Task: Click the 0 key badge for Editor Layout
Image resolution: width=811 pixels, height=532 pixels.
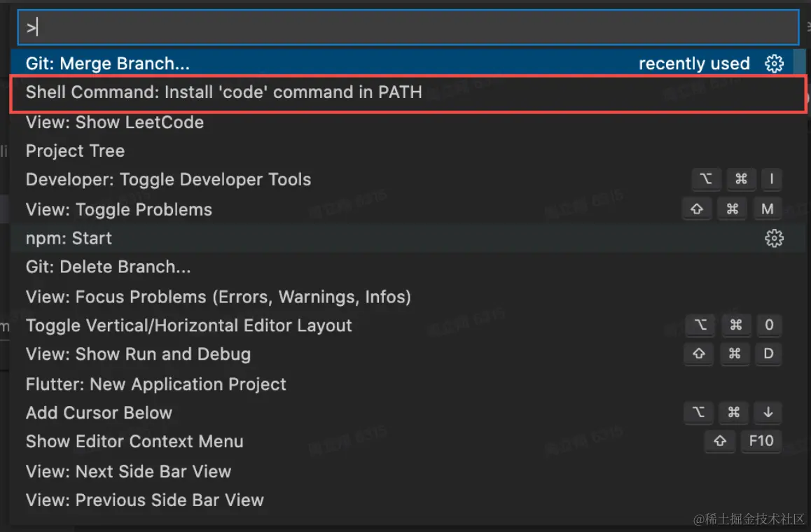Action: pyautogui.click(x=769, y=325)
